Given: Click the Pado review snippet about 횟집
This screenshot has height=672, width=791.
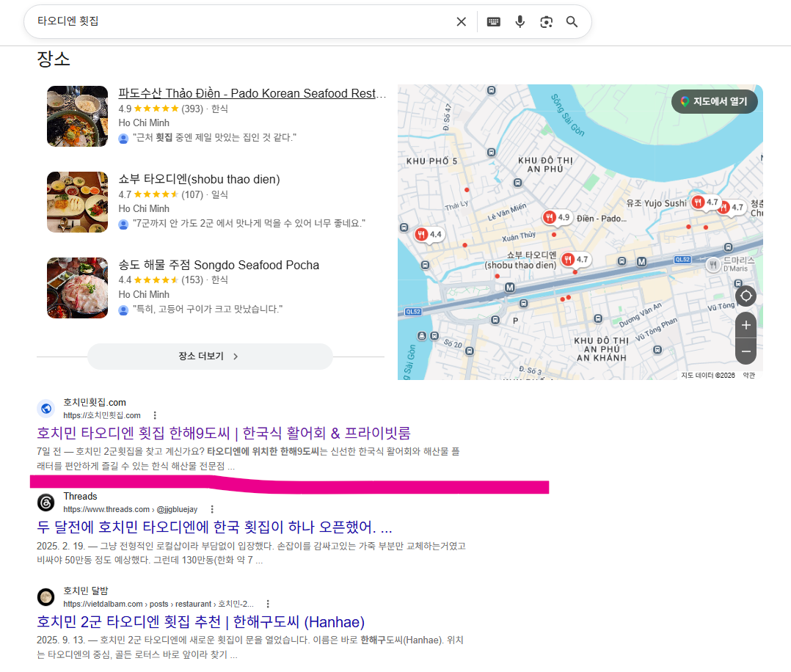Looking at the screenshot, I should [214, 137].
